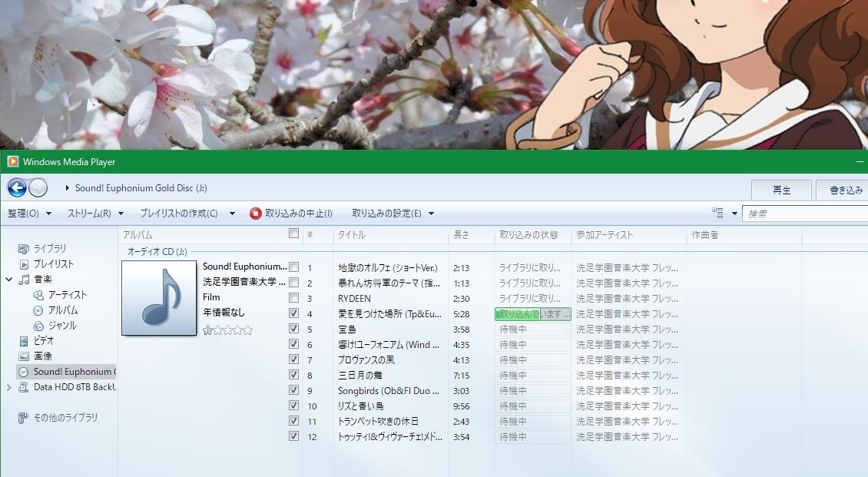
Task: Uncheck the box for トランペット吹きの休日
Action: (x=294, y=421)
